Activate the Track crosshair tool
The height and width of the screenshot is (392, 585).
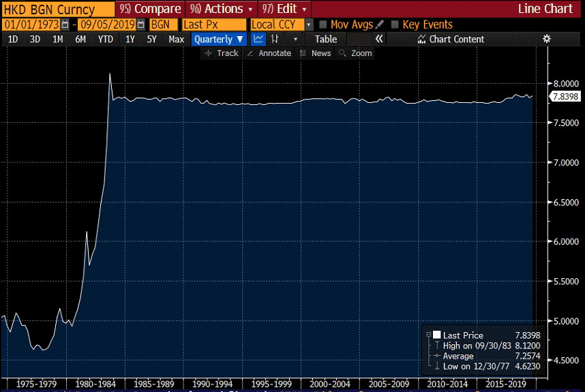coord(222,53)
